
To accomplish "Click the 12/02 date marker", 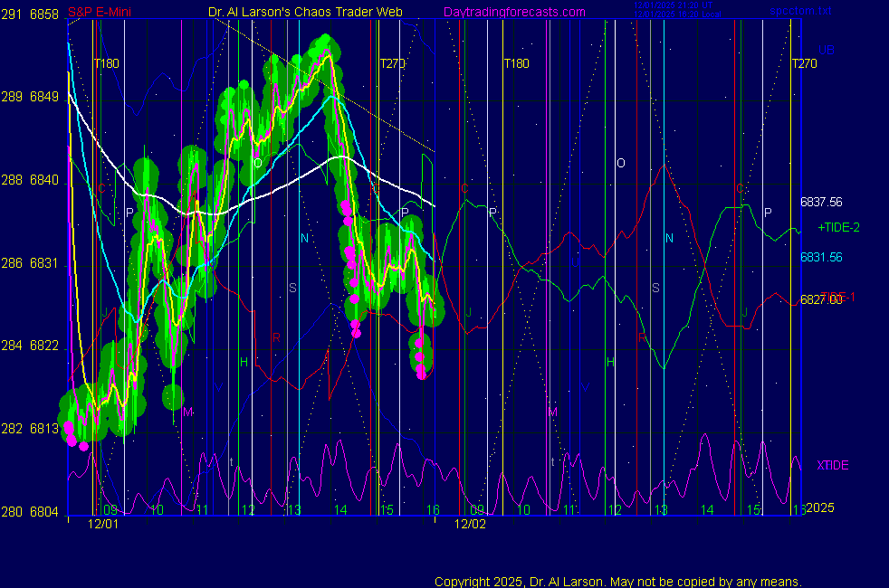I will [470, 524].
